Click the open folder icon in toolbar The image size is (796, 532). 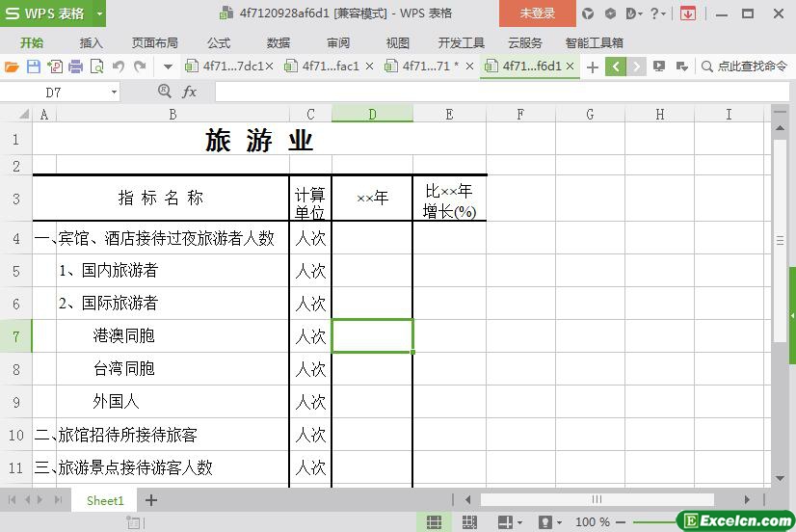(x=12, y=66)
